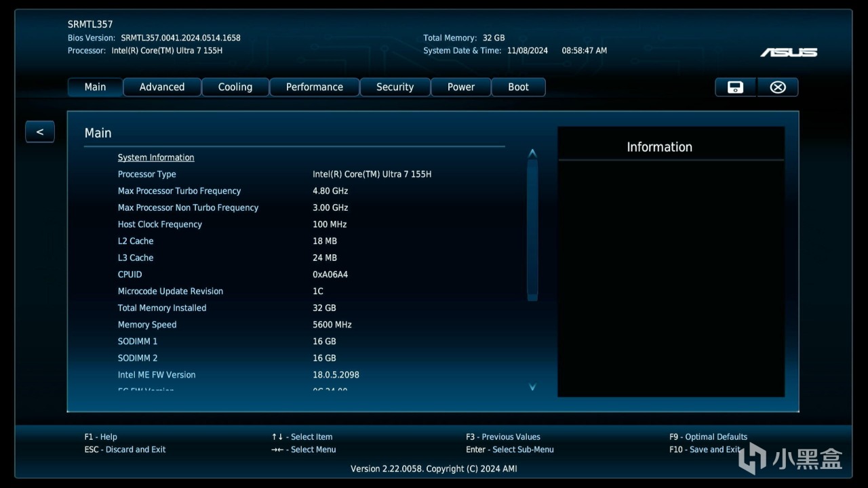Viewport: 868px width, 488px height.
Task: Click the save floppy disk icon
Action: pyautogui.click(x=735, y=87)
